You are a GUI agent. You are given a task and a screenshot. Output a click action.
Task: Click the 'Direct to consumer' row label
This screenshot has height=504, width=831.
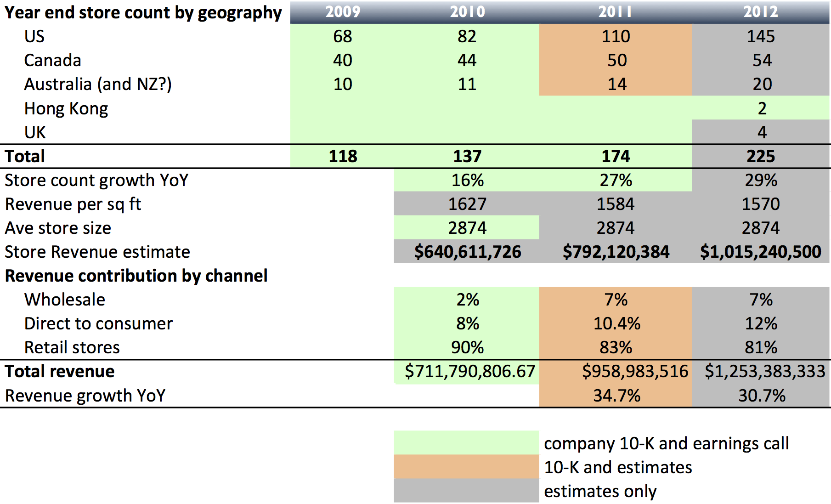(98, 323)
